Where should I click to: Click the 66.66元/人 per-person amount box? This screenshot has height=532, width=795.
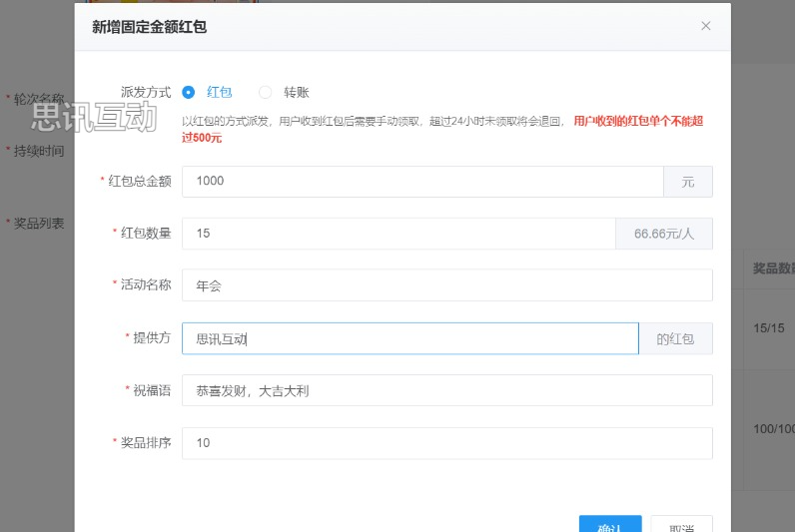(x=664, y=234)
